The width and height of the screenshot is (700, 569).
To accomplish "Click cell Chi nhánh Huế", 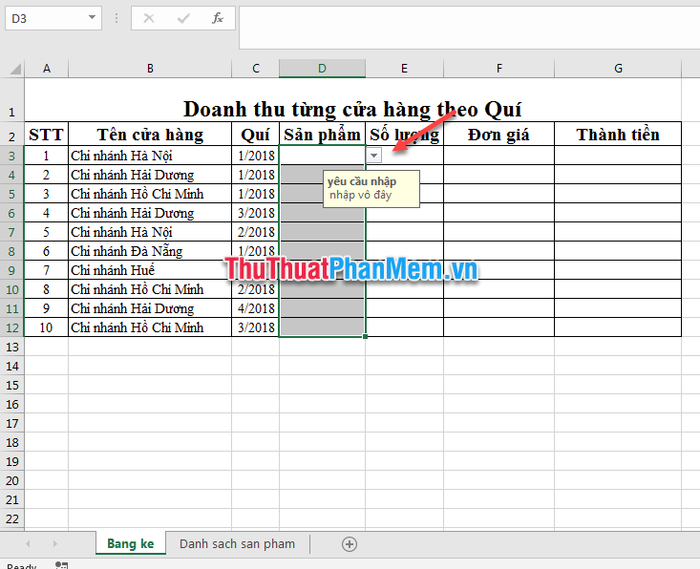I will pyautogui.click(x=150, y=270).
